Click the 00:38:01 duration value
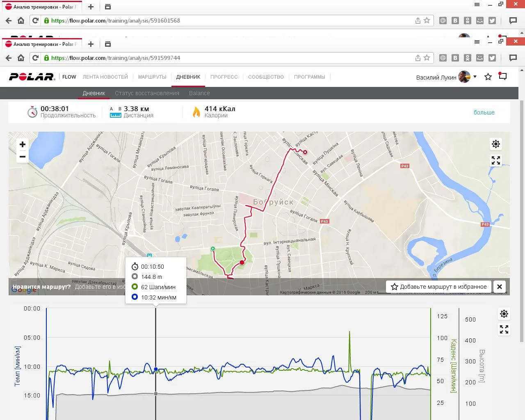 point(55,109)
